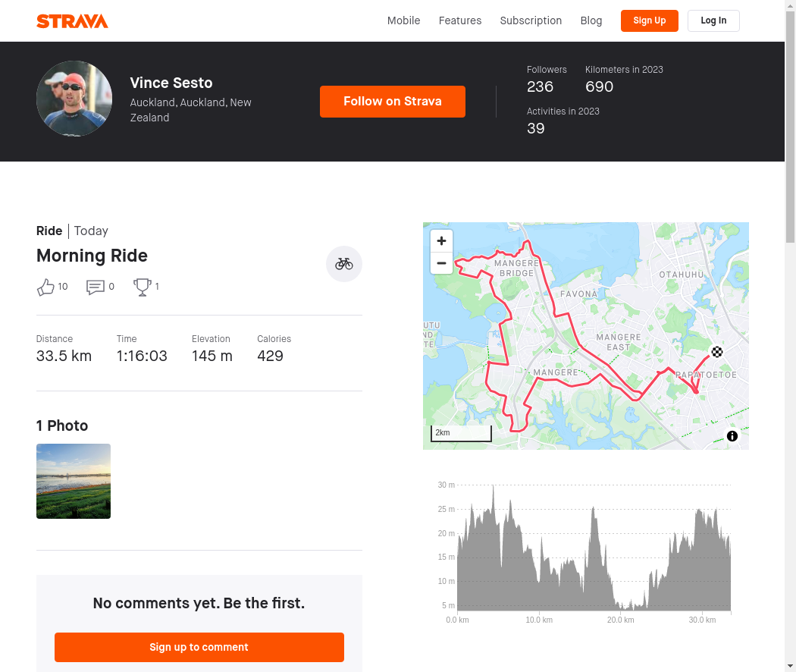796x672 pixels.
Task: Open the Blog link
Action: click(x=591, y=20)
